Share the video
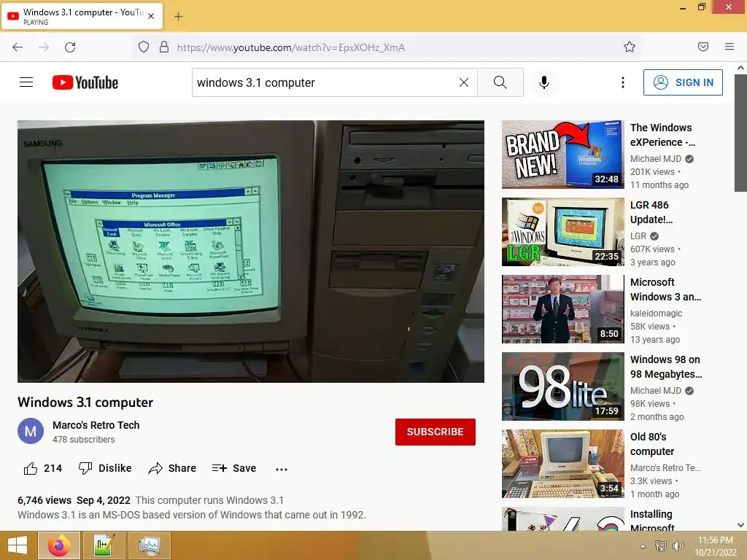This screenshot has height=560, width=747. click(172, 468)
